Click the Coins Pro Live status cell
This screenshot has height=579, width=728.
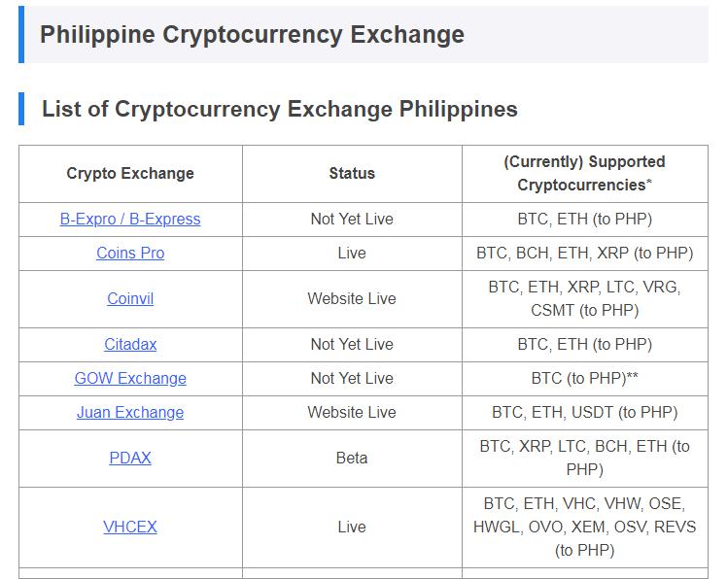(352, 253)
